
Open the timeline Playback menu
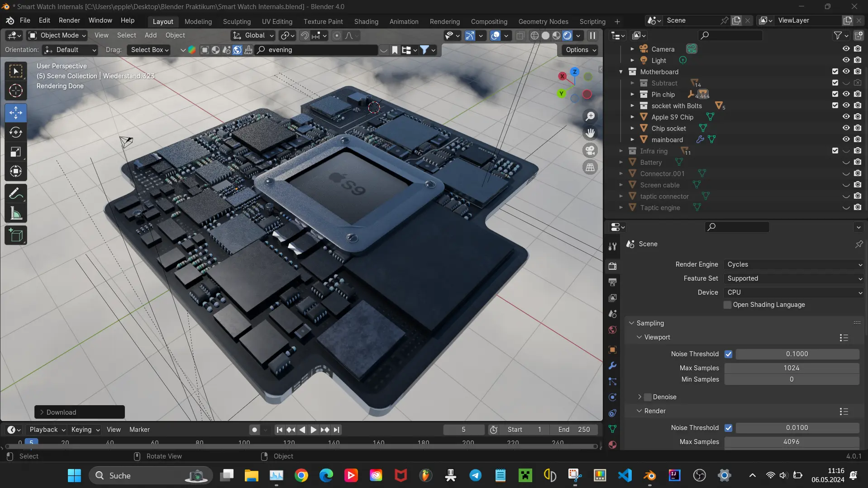(x=47, y=430)
